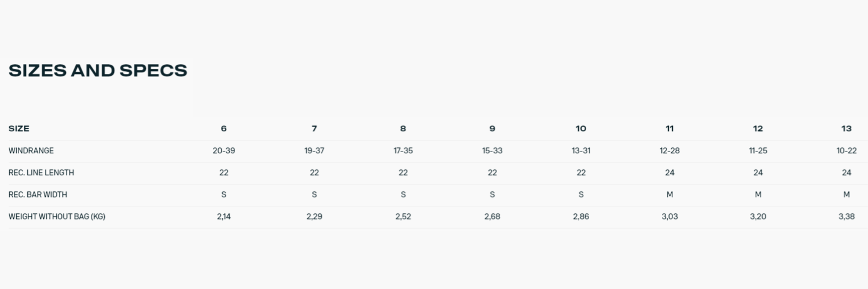Image resolution: width=868 pixels, height=289 pixels.
Task: Click the REC. LINE LENGTH row label
Action: (41, 173)
